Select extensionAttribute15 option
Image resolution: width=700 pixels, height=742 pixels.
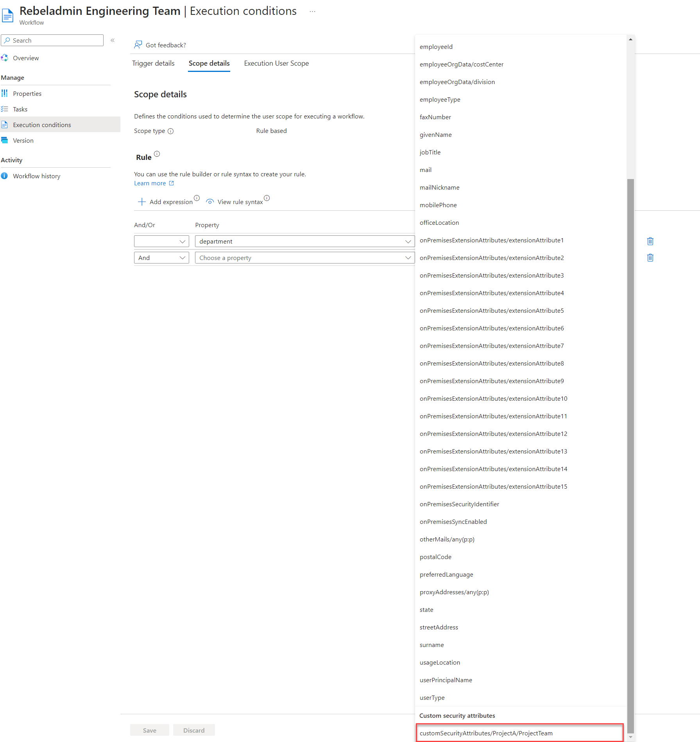pyautogui.click(x=521, y=486)
